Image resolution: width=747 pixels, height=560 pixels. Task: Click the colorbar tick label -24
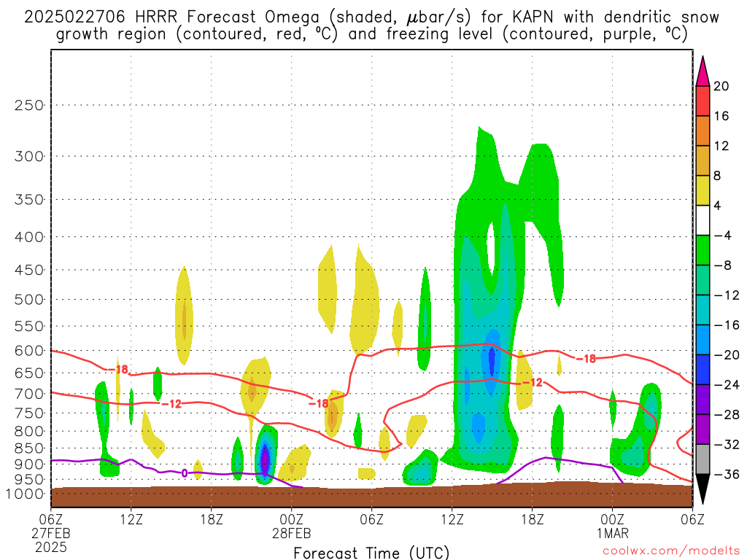click(726, 385)
